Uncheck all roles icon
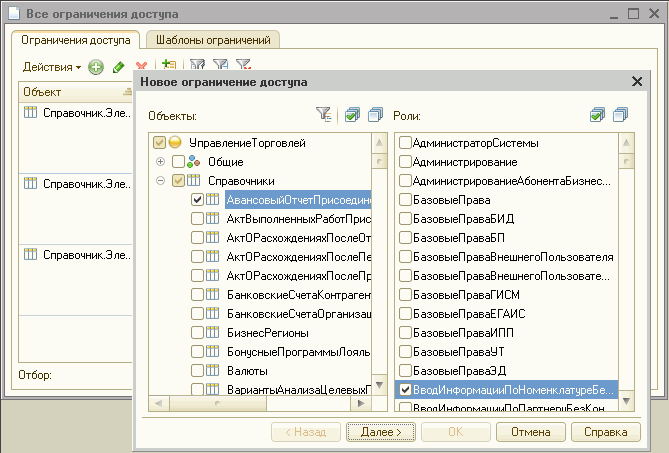This screenshot has width=669, height=453. [620, 115]
